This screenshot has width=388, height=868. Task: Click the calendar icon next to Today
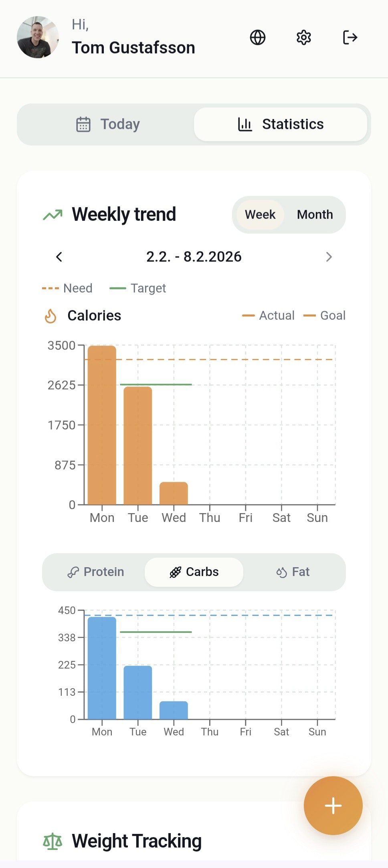click(83, 124)
